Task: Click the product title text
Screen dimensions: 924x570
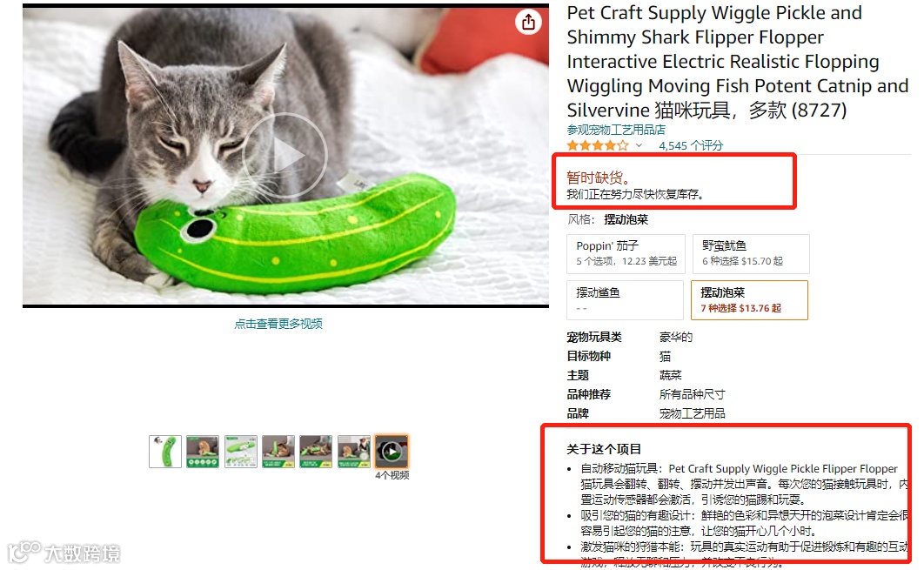Action: 737,61
